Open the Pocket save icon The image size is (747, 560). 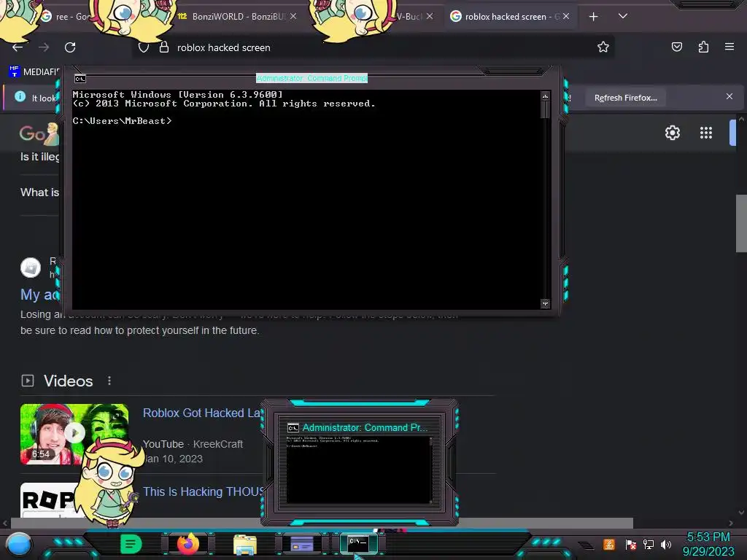(x=676, y=47)
